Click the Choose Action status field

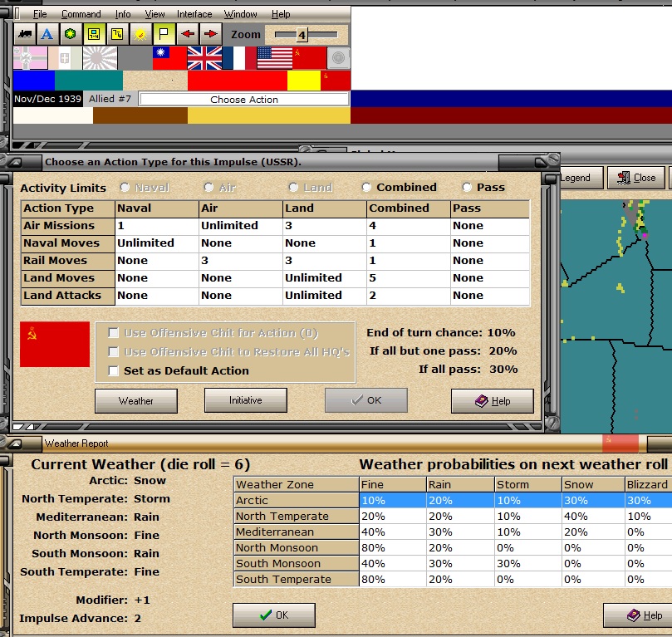click(244, 100)
